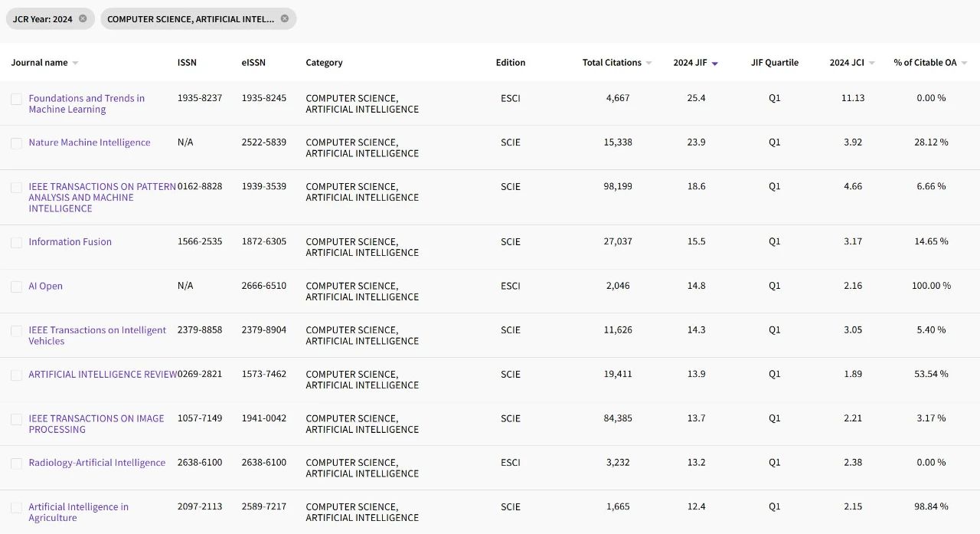Remove the Computer Science, Artificial Intelligence filter chip
This screenshot has width=980, height=534.
pos(285,18)
